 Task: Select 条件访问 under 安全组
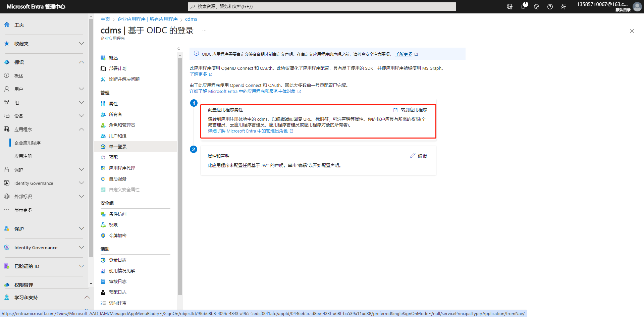117,214
